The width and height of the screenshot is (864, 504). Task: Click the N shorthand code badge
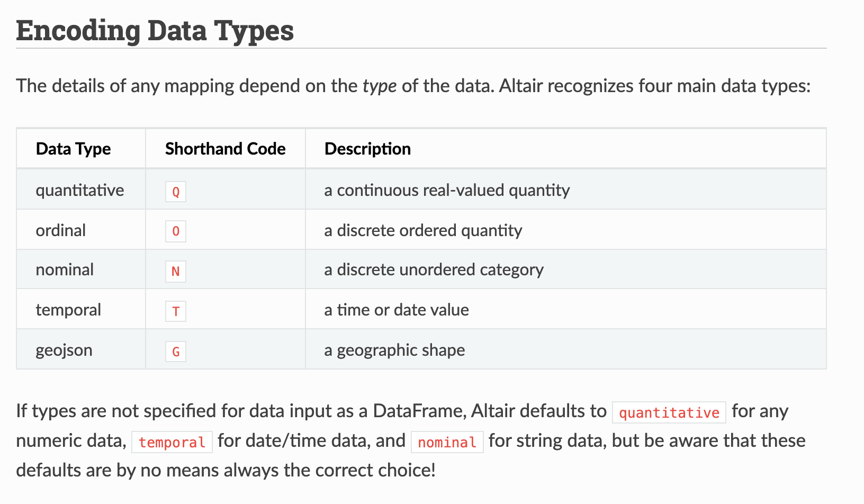click(176, 272)
